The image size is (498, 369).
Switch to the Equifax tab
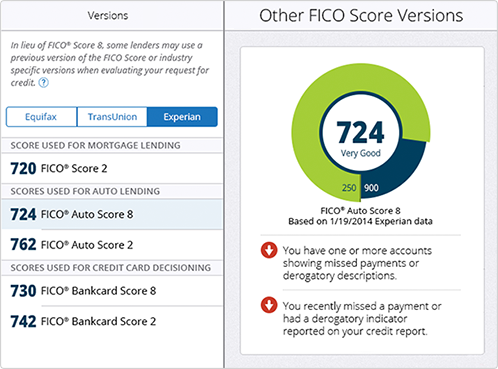point(41,117)
